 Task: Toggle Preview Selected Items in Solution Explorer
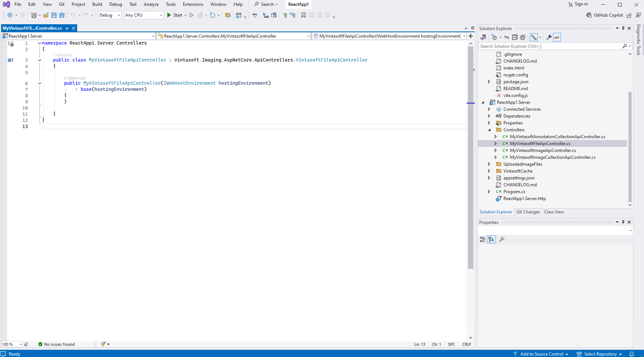(x=557, y=37)
